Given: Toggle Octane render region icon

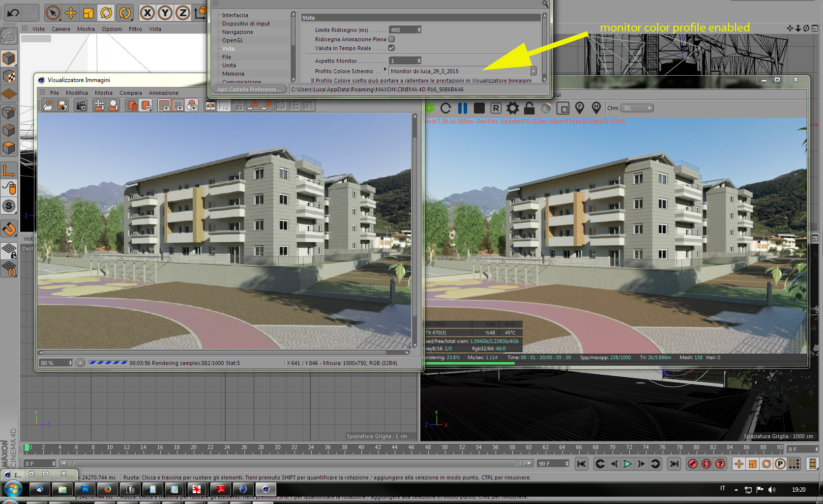Looking at the screenshot, I should (x=562, y=108).
